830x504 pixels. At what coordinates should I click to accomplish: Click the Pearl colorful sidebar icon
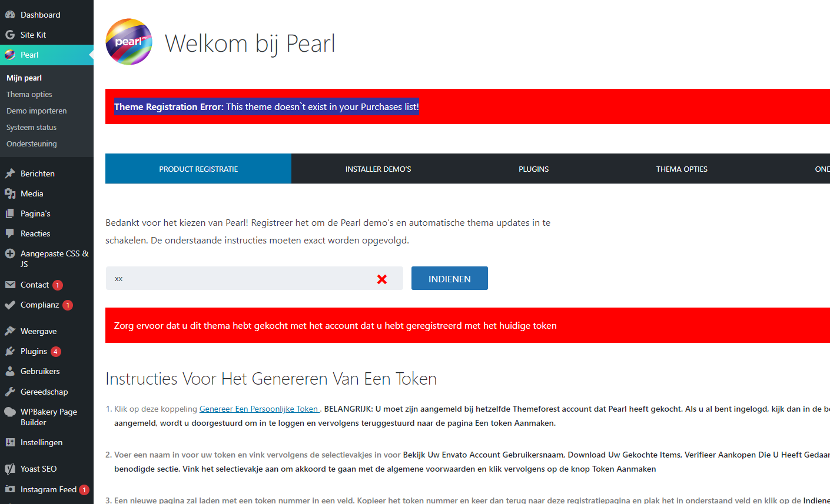pyautogui.click(x=10, y=55)
